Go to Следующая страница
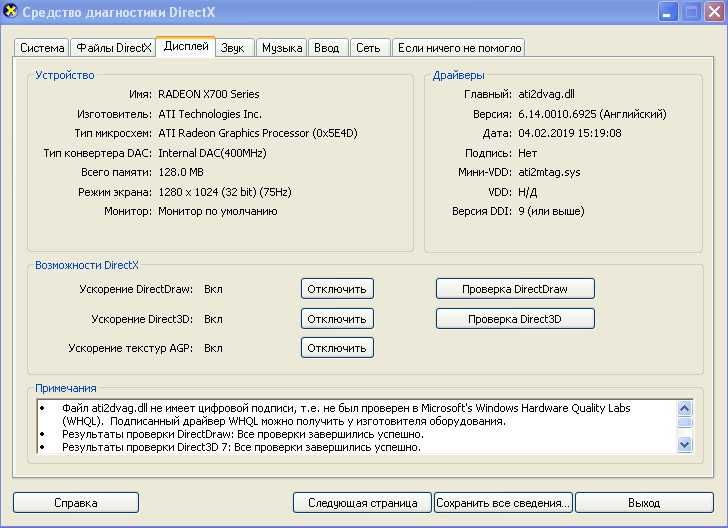Screen dimensions: 728x528 pyautogui.click(x=363, y=503)
